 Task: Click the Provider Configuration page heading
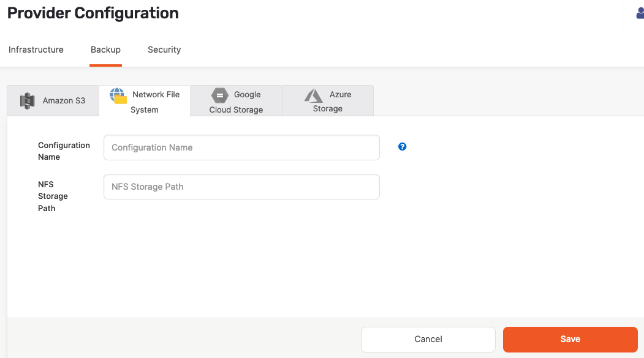pos(93,13)
